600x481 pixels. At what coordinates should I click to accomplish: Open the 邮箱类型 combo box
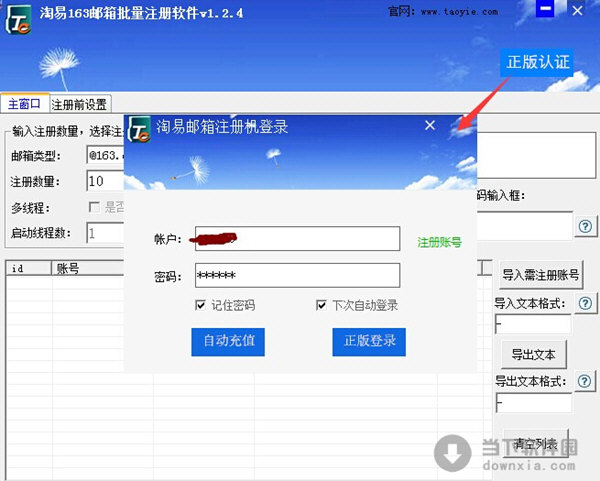click(x=106, y=155)
